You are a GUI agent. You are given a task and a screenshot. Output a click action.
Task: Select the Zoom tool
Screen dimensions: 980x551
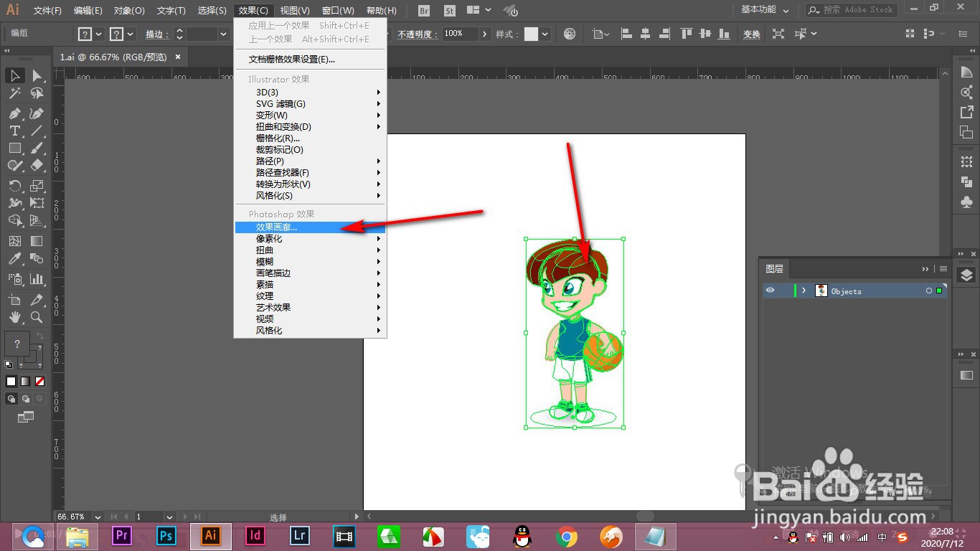tap(37, 316)
